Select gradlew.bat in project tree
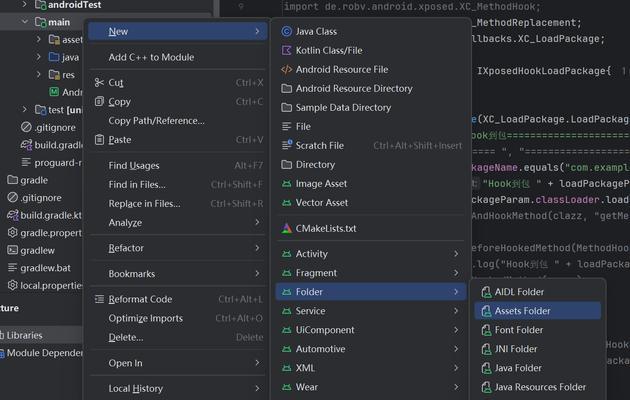Screen dimensions: 630x400 pyautogui.click(x=45, y=268)
